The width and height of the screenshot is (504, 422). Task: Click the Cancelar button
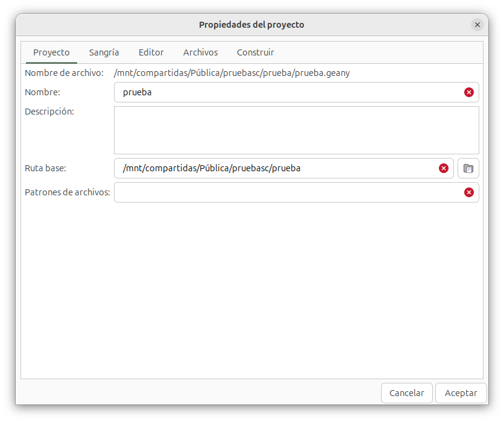[x=406, y=392]
